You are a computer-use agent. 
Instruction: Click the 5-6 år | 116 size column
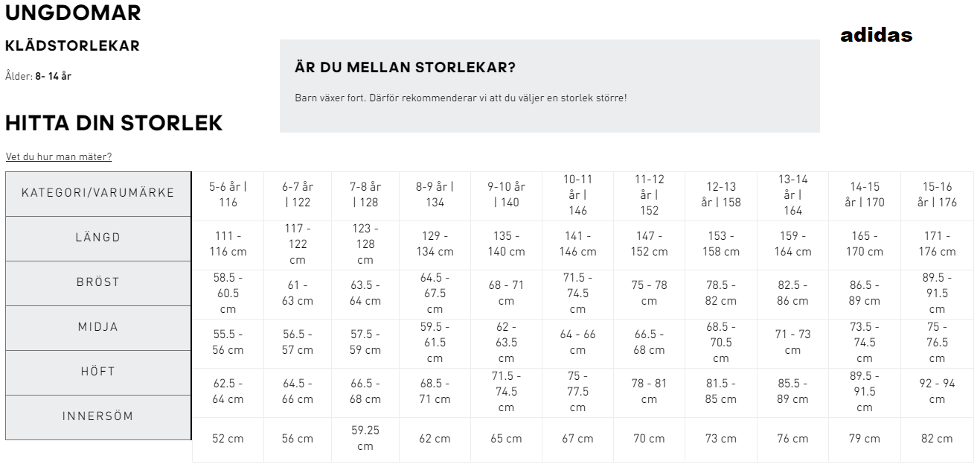point(228,195)
